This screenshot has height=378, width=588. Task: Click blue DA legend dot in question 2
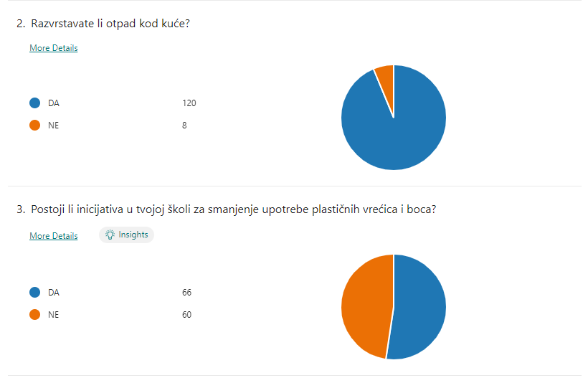coord(35,103)
